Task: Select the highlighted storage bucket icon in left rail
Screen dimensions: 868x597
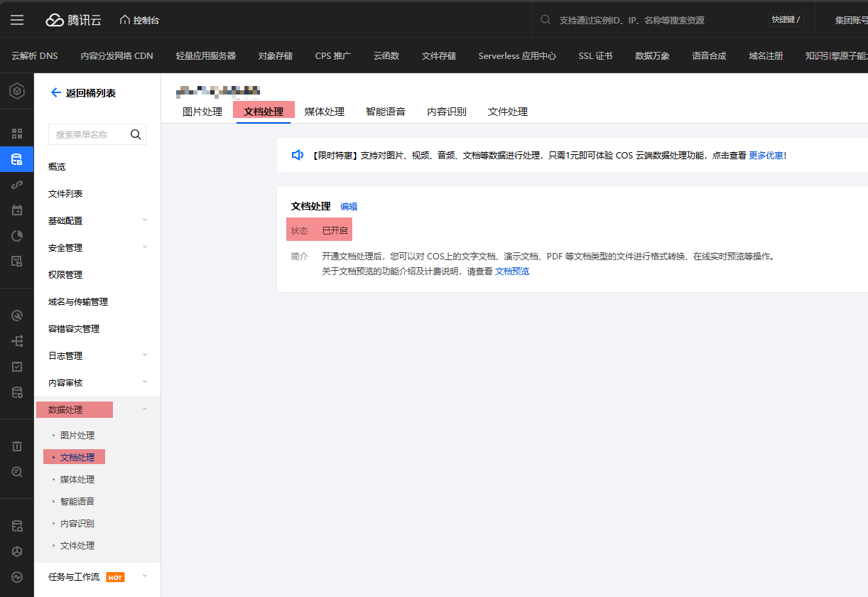Action: click(x=16, y=159)
